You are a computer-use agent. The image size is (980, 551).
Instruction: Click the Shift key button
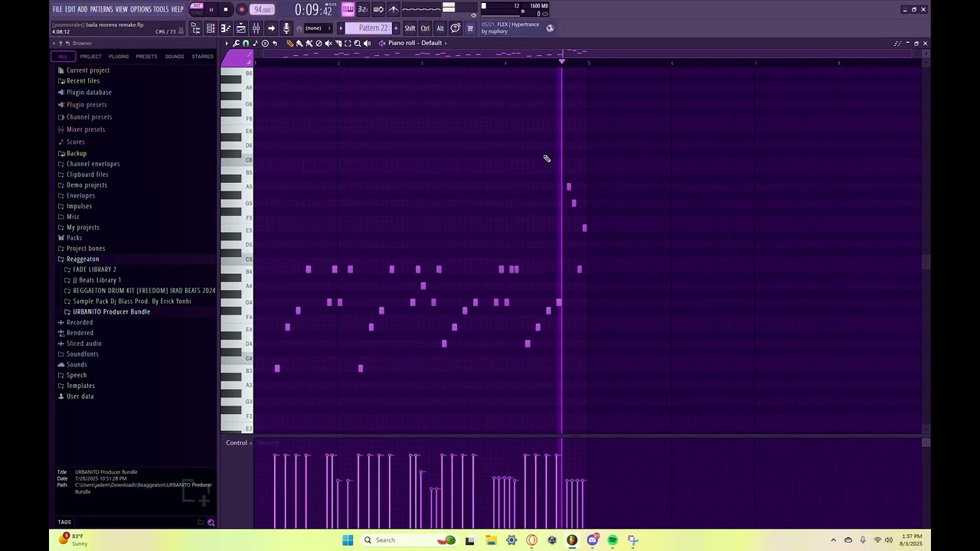[410, 28]
